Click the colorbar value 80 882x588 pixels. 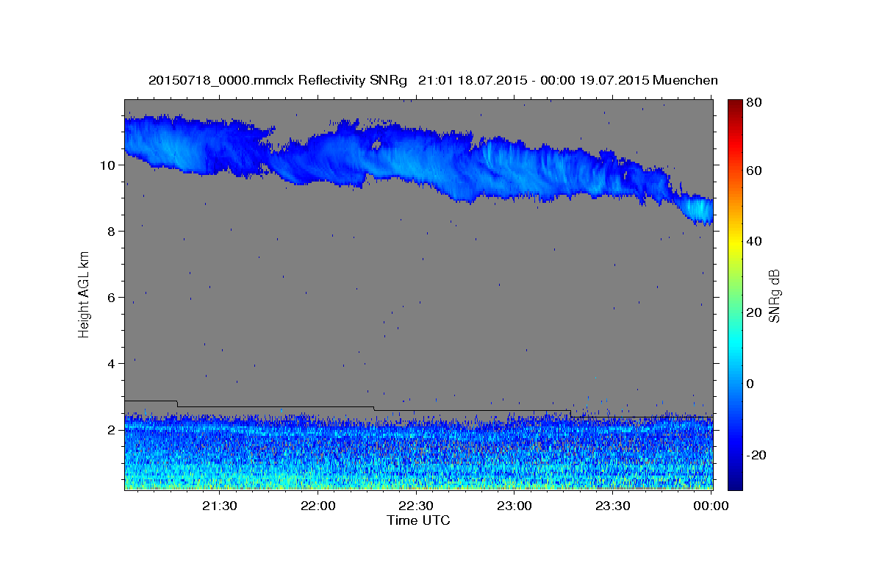(753, 103)
